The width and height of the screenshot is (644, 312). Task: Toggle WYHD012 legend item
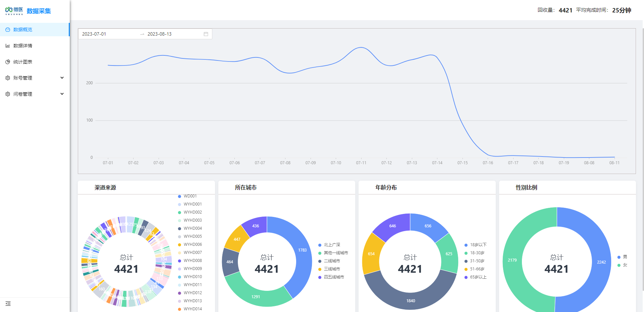[x=190, y=293]
